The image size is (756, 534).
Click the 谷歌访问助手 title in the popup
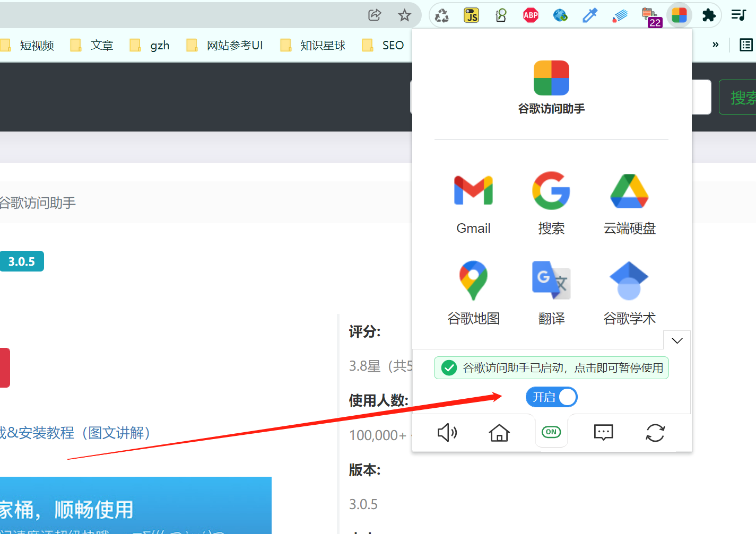551,109
